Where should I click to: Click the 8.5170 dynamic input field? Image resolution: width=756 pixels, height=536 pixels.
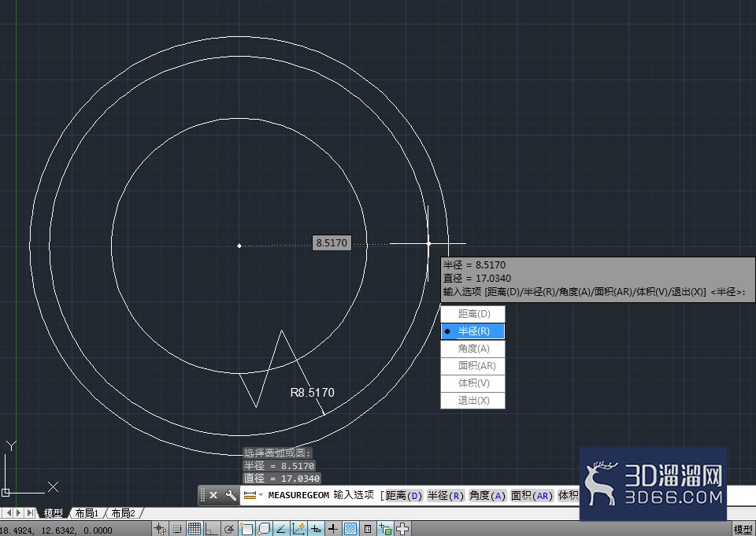[x=332, y=243]
